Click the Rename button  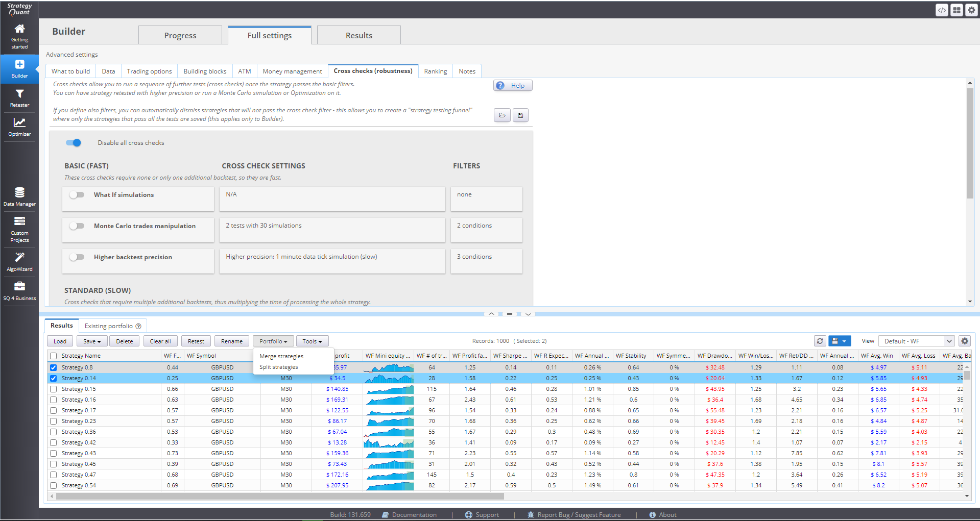(232, 341)
